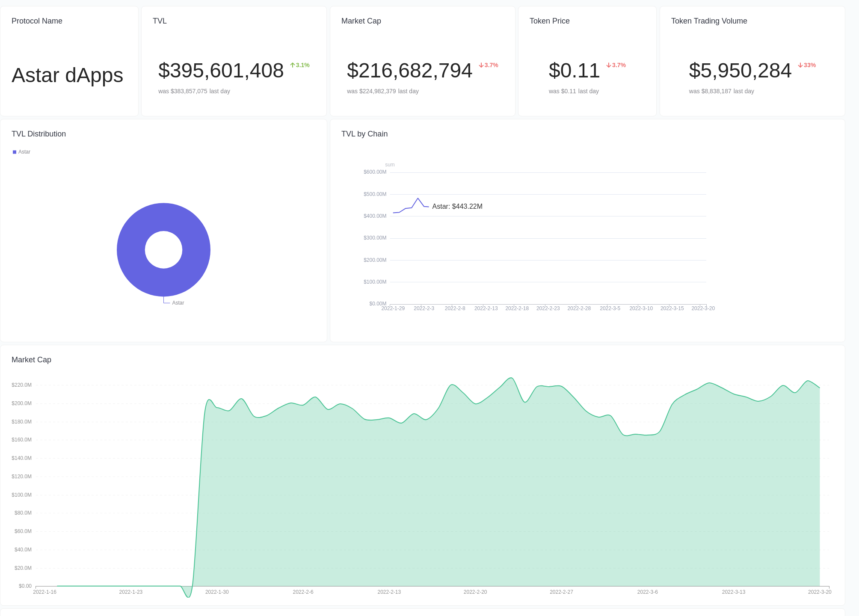Click the TVL by Chain chart title
The image size is (859, 616).
pos(364,134)
